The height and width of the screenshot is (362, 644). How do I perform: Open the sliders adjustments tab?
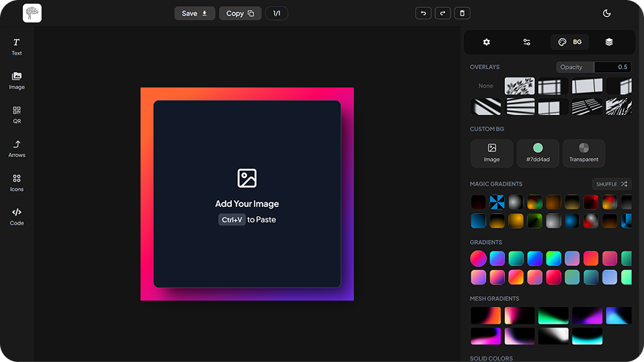(527, 42)
